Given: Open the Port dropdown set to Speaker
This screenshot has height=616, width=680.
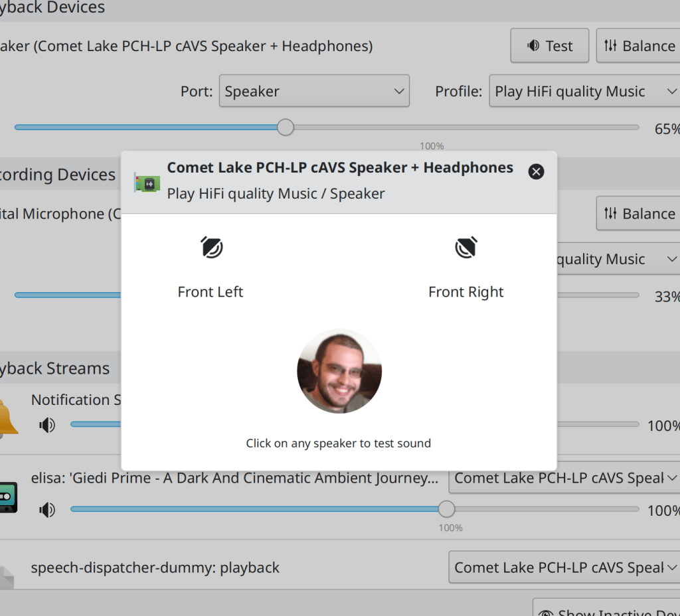Looking at the screenshot, I should (x=314, y=91).
